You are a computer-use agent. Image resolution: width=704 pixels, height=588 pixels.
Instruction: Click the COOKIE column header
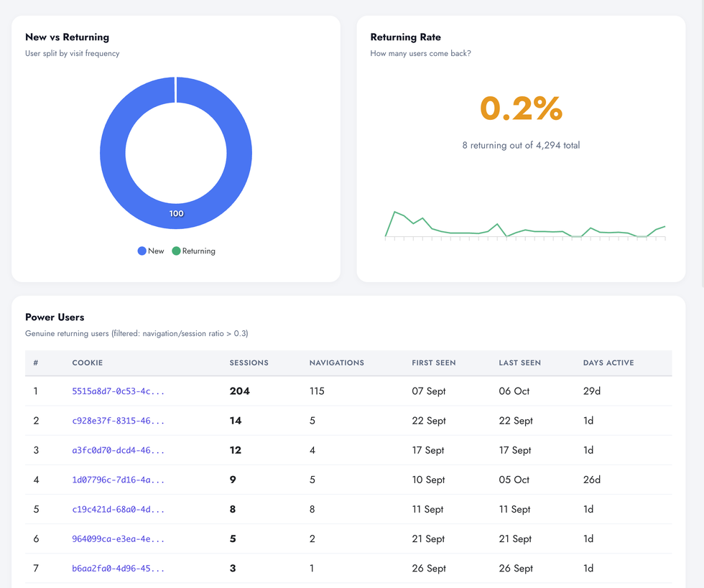point(88,363)
